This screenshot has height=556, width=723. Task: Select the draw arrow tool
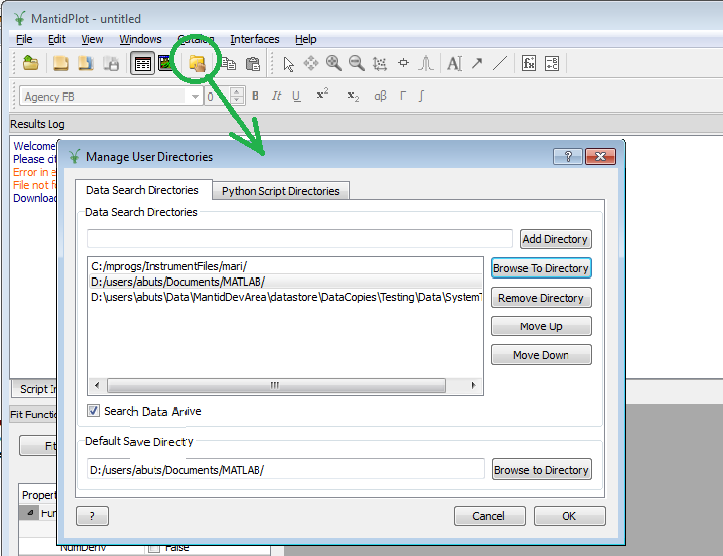(x=477, y=63)
